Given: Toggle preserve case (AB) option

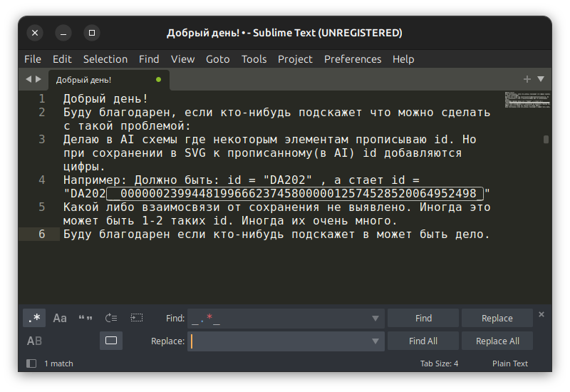Looking at the screenshot, I should 34,341.
